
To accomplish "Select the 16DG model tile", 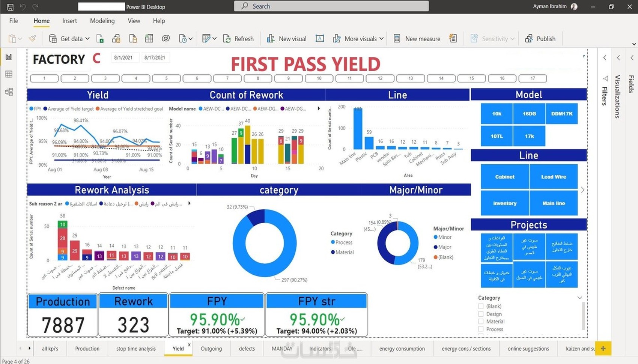I will 529,114.
